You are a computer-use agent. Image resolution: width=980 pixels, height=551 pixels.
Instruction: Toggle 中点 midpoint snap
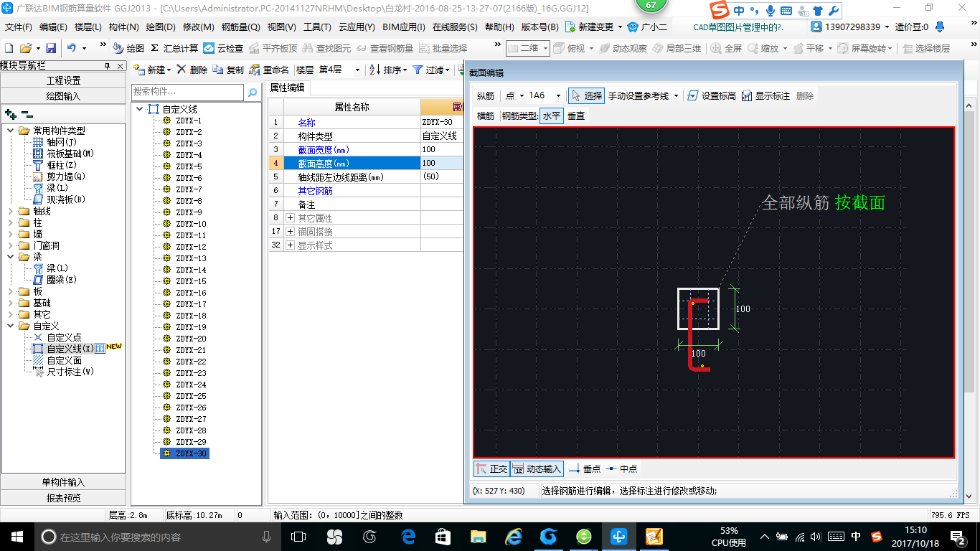(621, 468)
